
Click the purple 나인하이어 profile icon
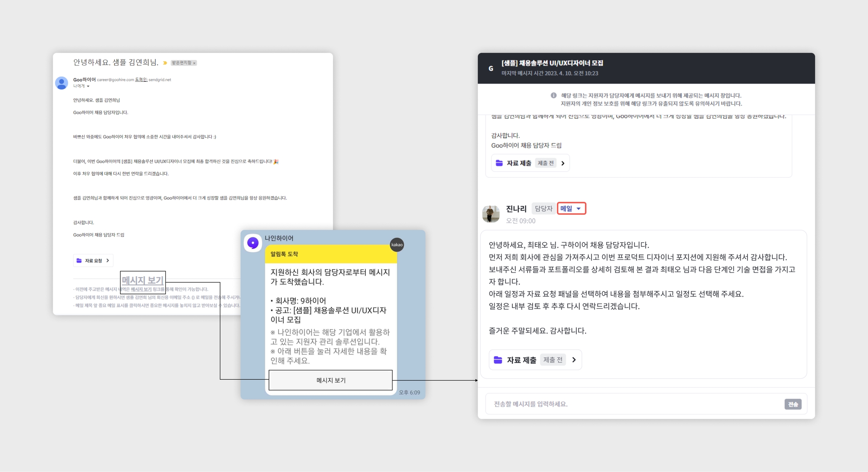click(253, 243)
